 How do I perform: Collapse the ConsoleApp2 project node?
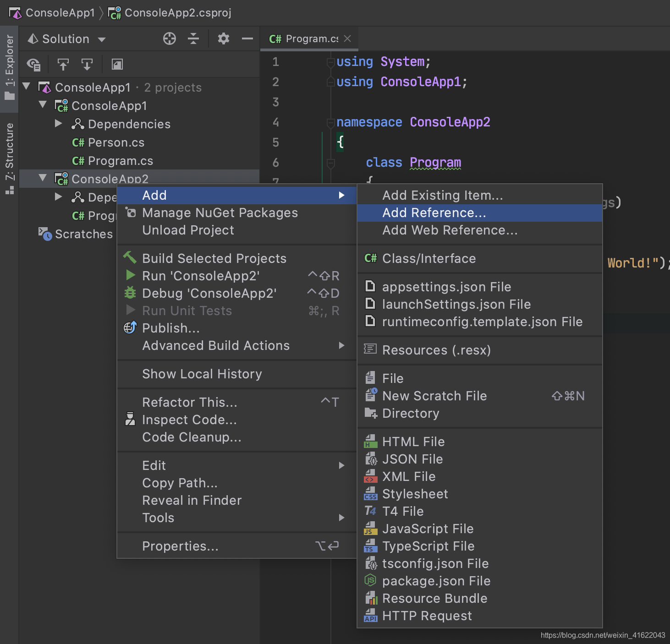click(43, 178)
